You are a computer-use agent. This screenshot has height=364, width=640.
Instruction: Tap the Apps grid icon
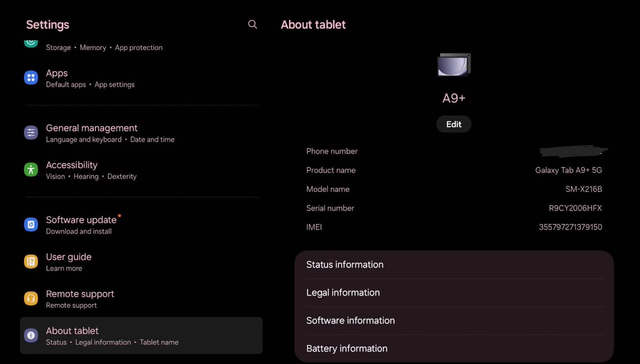(x=31, y=78)
